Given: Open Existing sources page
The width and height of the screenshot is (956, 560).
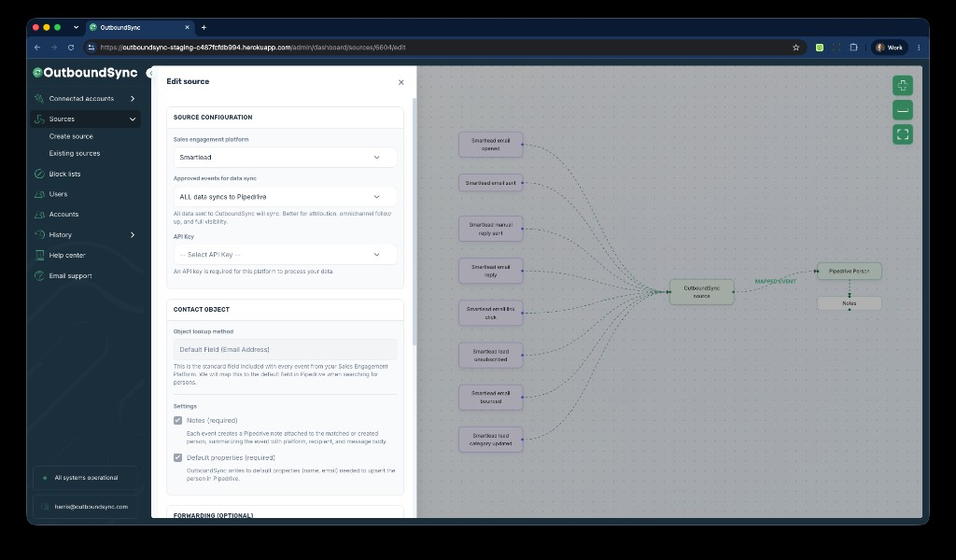Looking at the screenshot, I should click(x=75, y=154).
